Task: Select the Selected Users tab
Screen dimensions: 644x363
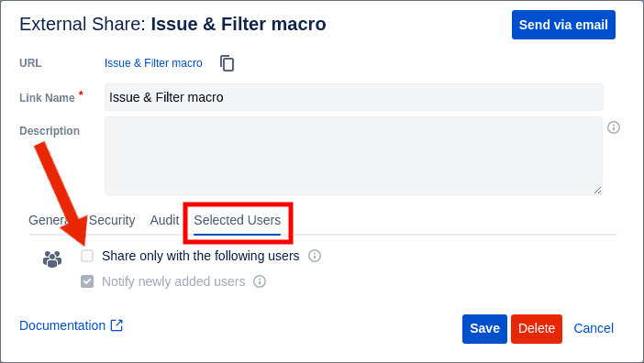Action: [237, 220]
